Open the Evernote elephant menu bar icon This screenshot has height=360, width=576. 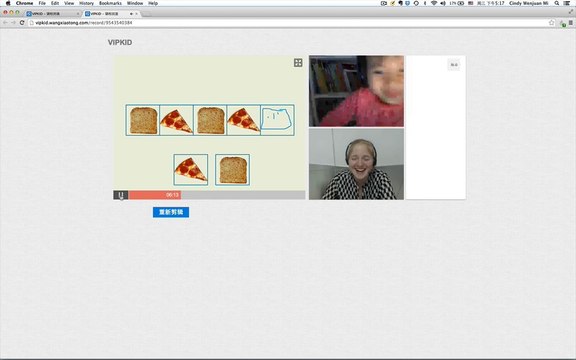(x=400, y=3)
